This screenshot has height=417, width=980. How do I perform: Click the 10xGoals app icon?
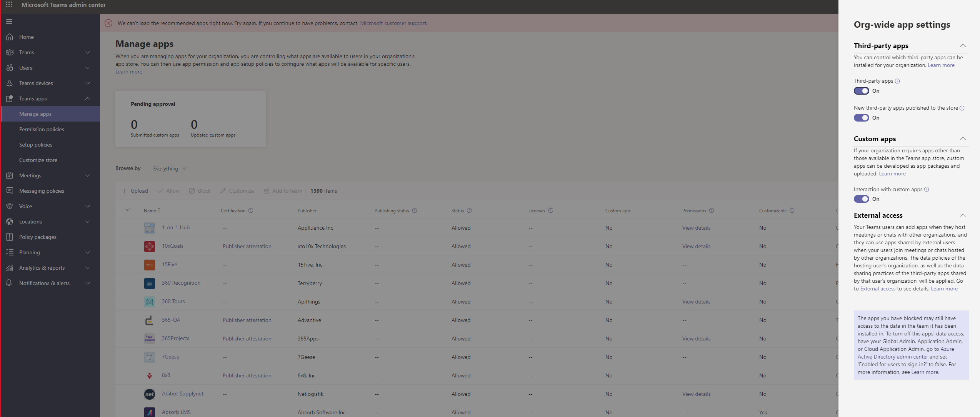(x=150, y=246)
